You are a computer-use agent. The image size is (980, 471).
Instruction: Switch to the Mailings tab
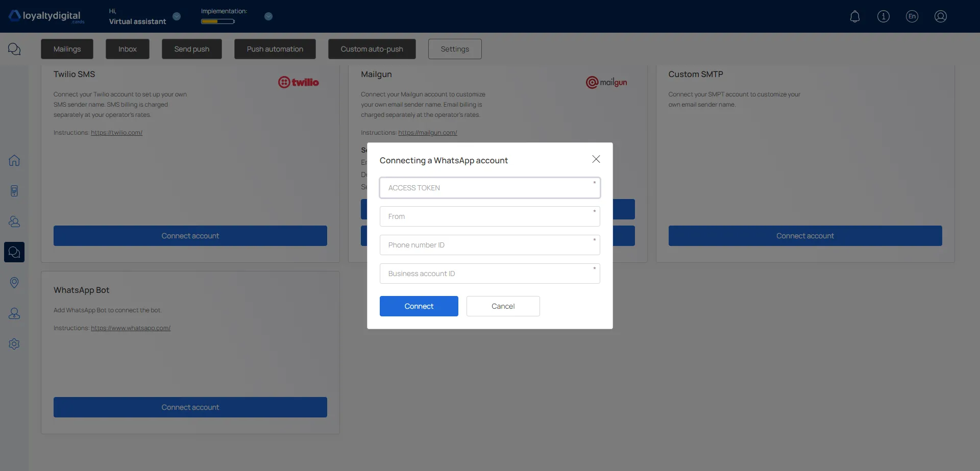(x=67, y=49)
